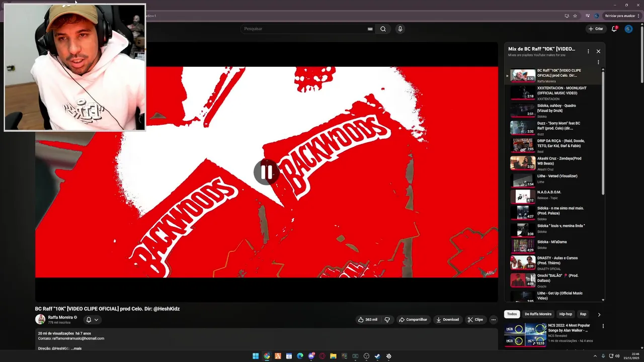Pause the video with the center pause icon
The image size is (644, 362).
pos(267,172)
